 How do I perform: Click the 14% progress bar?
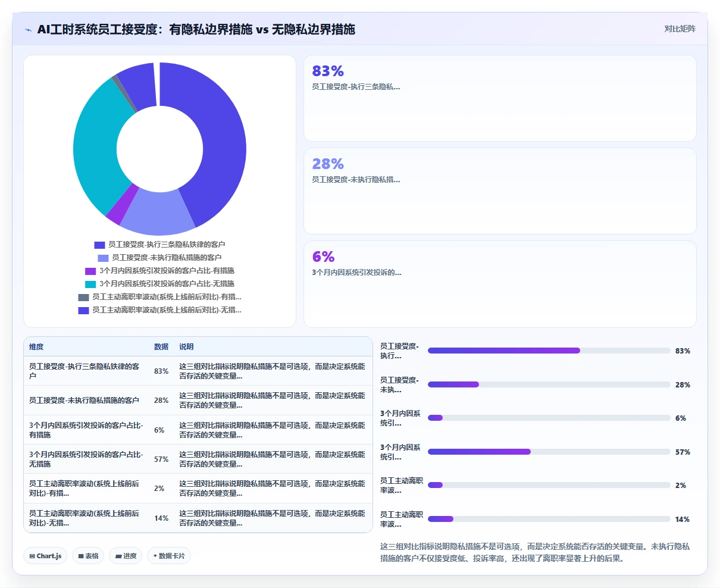pyautogui.click(x=549, y=519)
